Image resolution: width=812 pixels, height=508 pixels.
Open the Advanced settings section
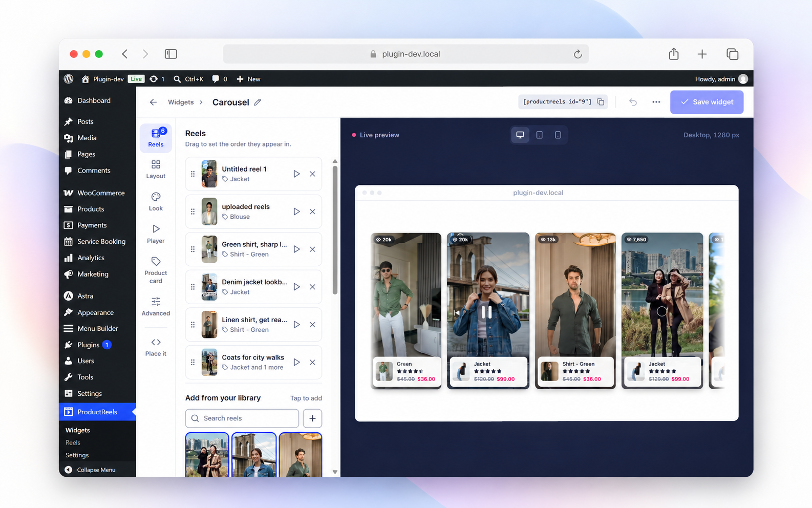point(156,306)
